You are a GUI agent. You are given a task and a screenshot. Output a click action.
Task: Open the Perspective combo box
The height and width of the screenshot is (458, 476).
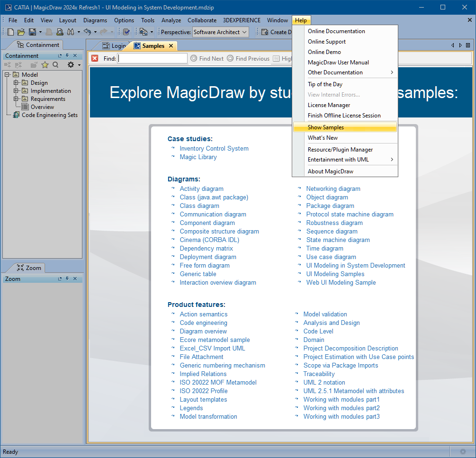(221, 32)
